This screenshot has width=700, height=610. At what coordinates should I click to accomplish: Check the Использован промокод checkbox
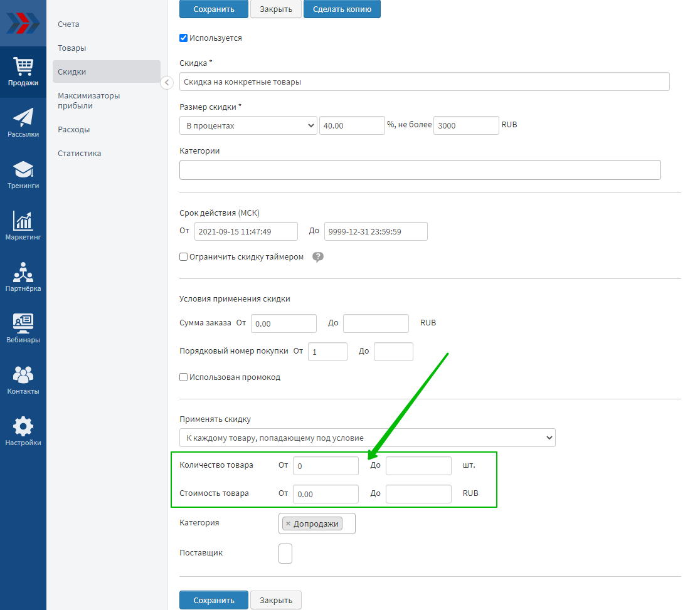coord(184,377)
